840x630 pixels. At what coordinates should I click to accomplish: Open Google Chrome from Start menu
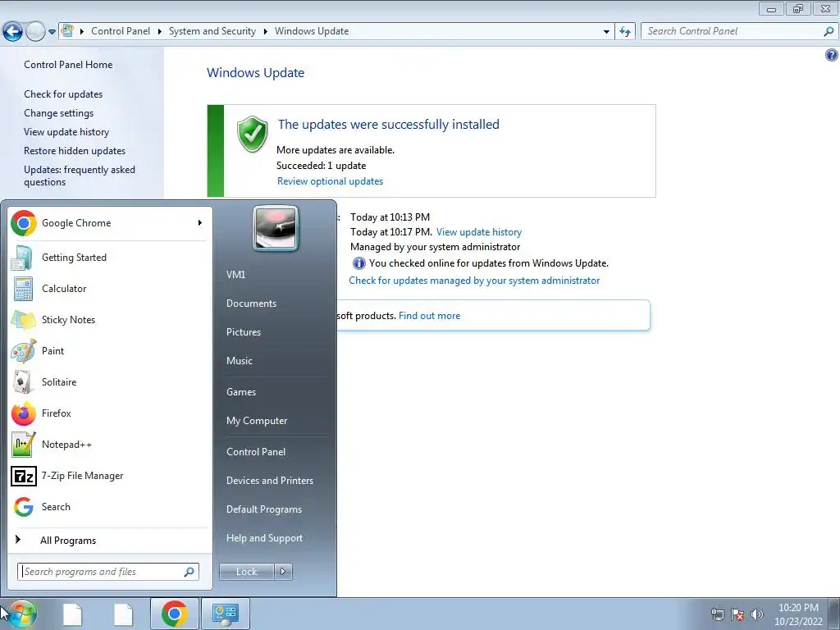(x=76, y=223)
